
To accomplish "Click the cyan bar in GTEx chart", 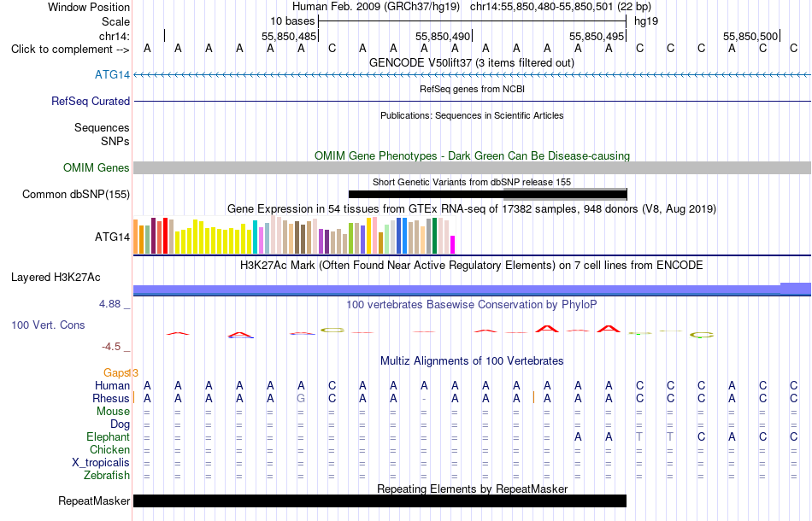I will pyautogui.click(x=255, y=237).
